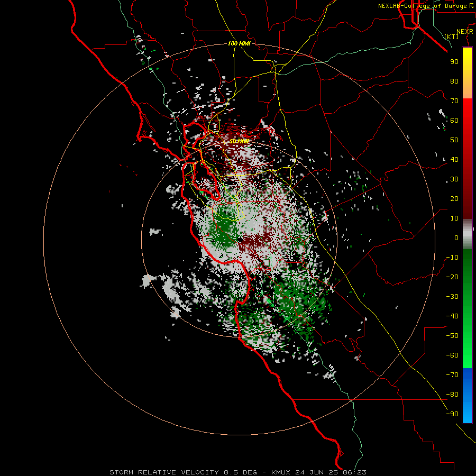Click the -70 value on the velocity scale
Screen dimensions: 476x476
coord(452,375)
